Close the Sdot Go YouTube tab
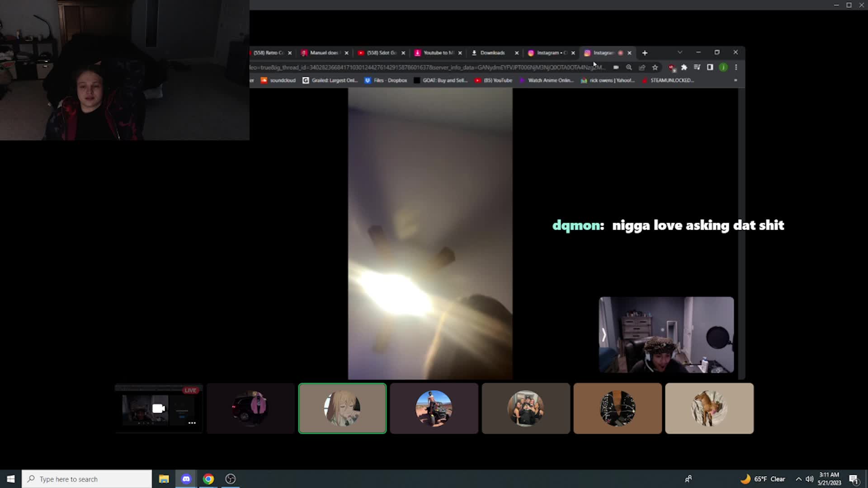 (x=403, y=53)
